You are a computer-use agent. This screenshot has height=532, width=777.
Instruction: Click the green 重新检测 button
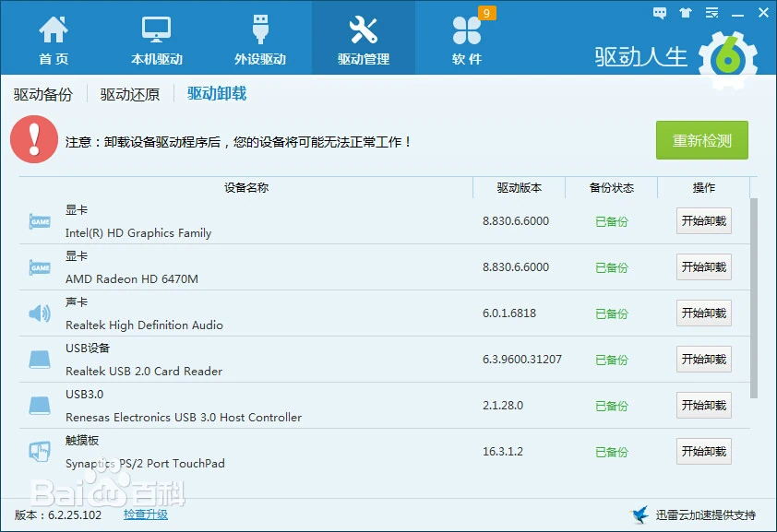[700, 140]
